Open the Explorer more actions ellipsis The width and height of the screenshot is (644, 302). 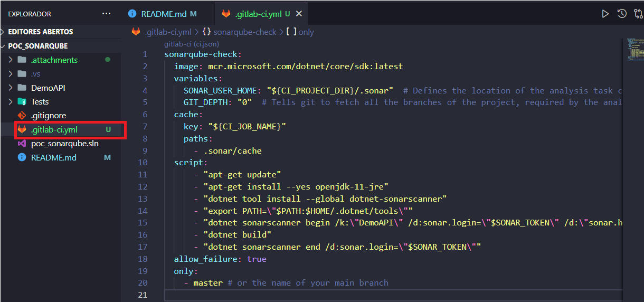[x=106, y=14]
